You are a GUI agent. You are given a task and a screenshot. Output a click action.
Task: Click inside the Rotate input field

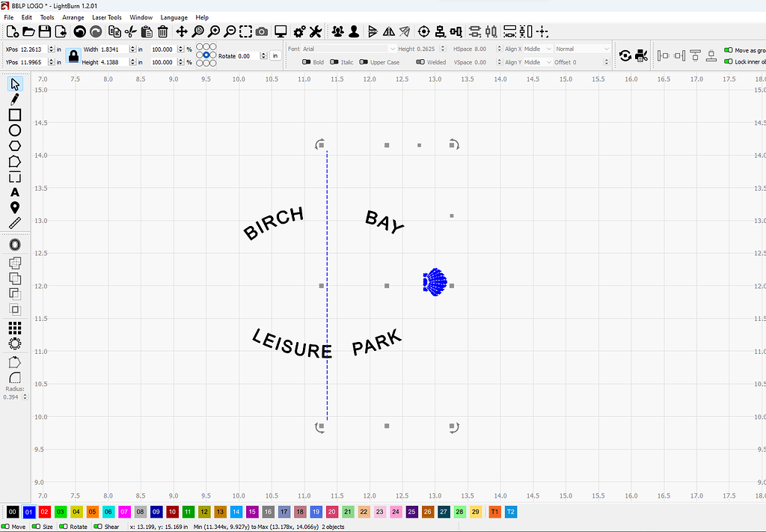tap(247, 56)
